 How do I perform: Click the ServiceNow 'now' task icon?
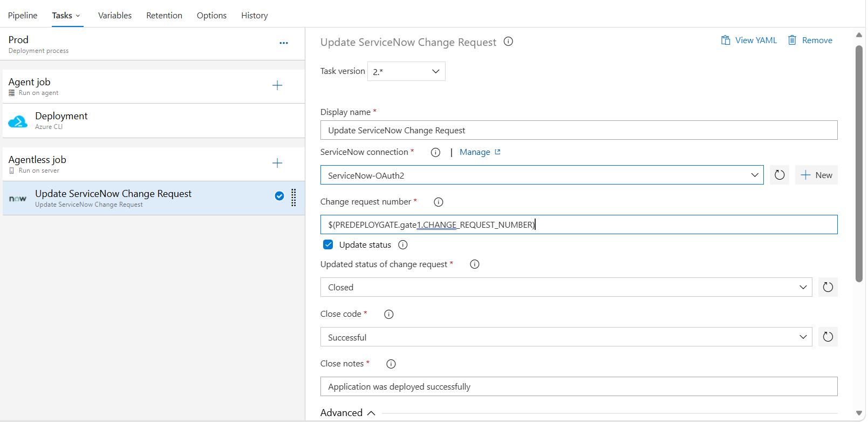[18, 199]
